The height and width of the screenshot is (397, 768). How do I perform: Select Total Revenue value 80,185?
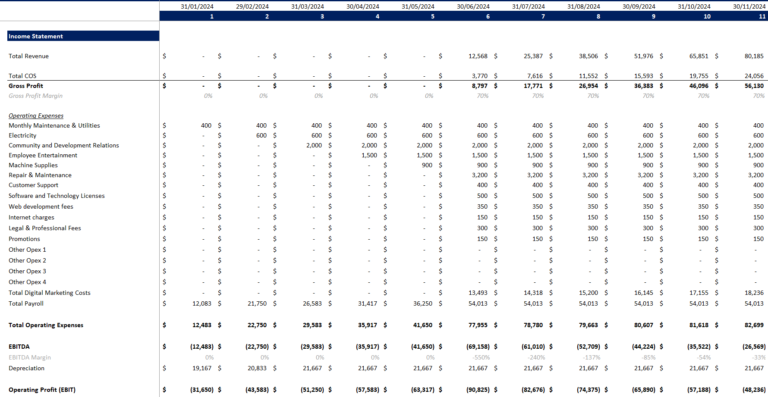[x=754, y=56]
